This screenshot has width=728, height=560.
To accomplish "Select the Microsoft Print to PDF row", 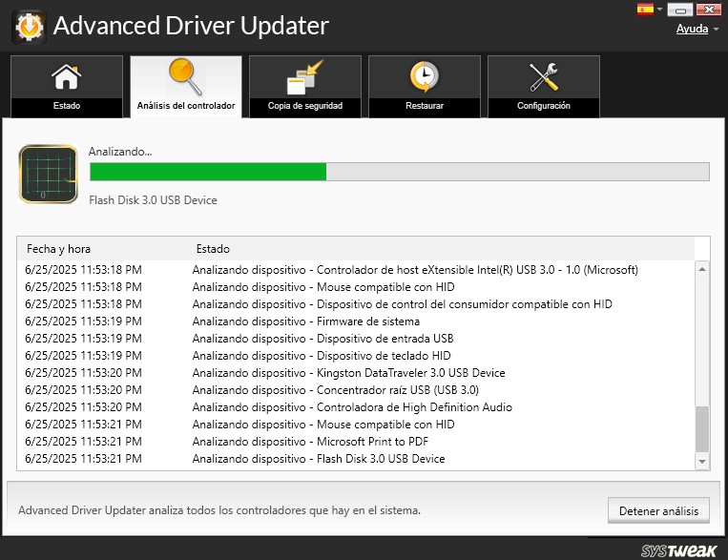I will pyautogui.click(x=356, y=442).
